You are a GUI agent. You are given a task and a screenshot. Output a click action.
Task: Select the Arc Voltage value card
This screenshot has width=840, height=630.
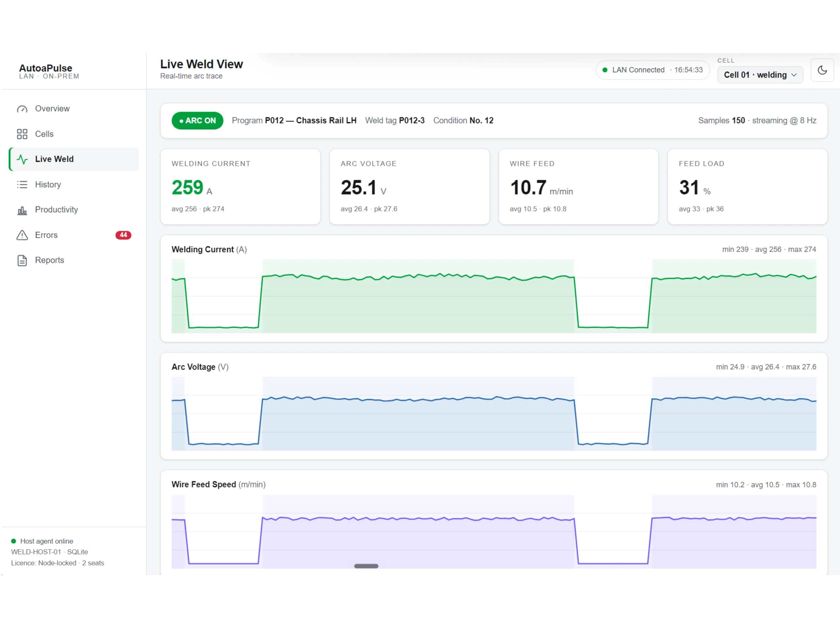coord(409,186)
